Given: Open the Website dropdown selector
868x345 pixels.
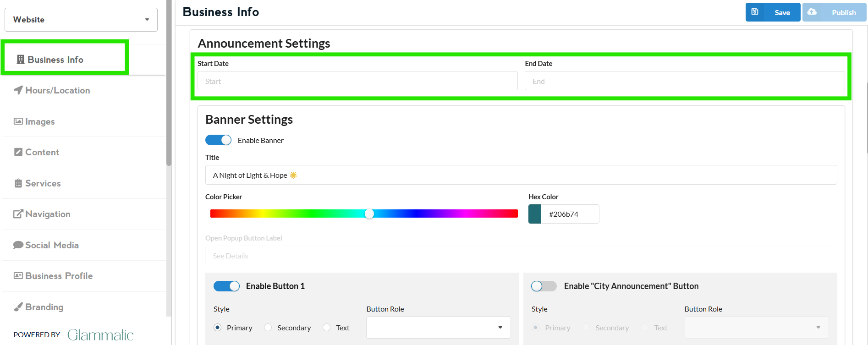Looking at the screenshot, I should [81, 20].
